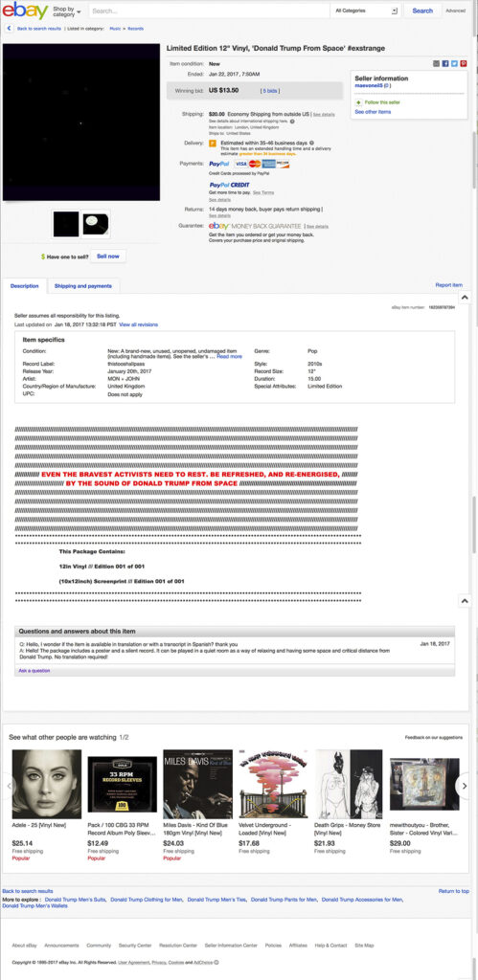Screen dimensions: 478x980
Task: Share listing via email icon
Action: (437, 64)
